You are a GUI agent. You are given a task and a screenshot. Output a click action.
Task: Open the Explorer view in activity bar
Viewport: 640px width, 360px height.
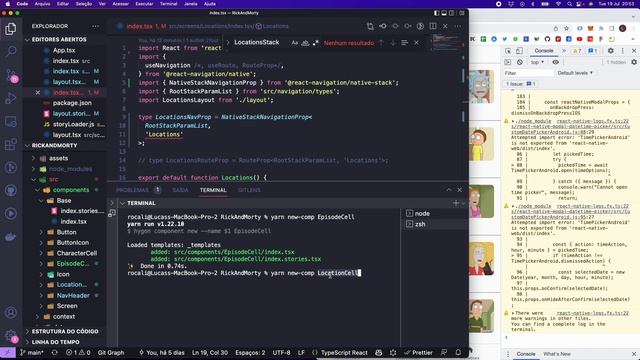[11, 29]
